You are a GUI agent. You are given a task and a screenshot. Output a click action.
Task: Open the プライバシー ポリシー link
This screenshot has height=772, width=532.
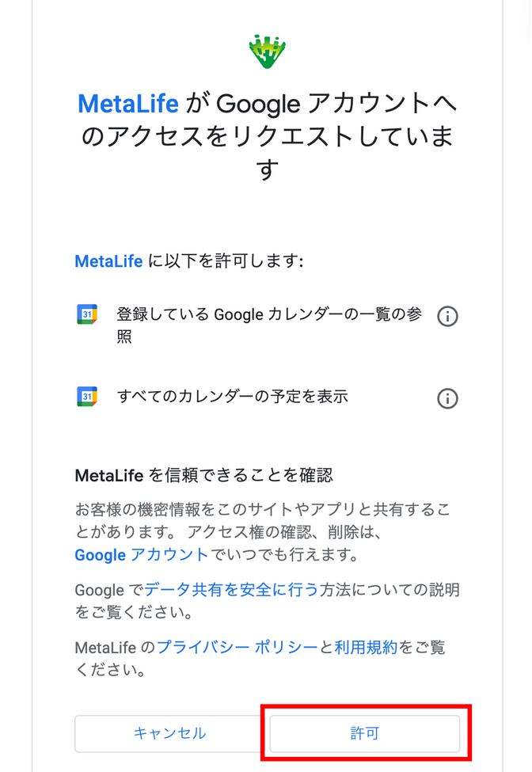click(x=237, y=647)
